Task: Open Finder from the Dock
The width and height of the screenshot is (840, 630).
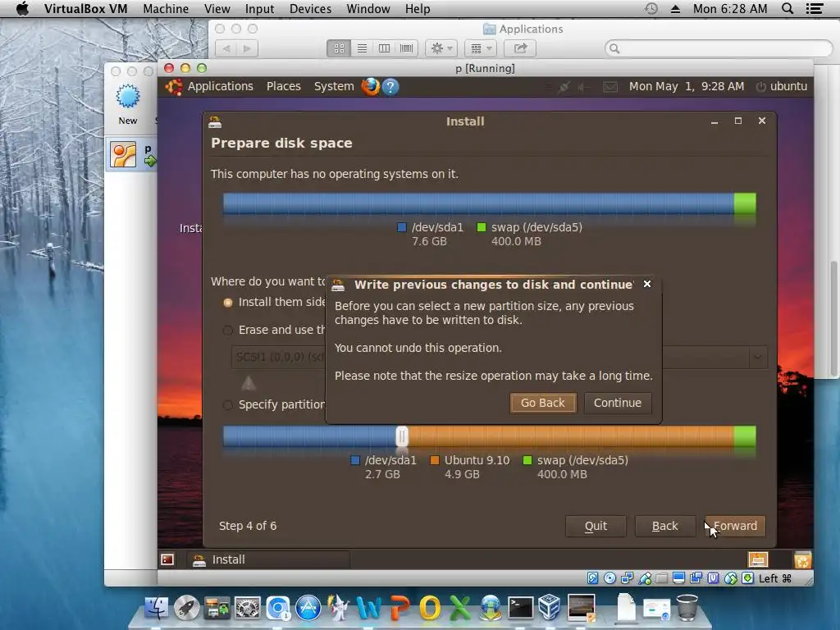Action: (157, 608)
